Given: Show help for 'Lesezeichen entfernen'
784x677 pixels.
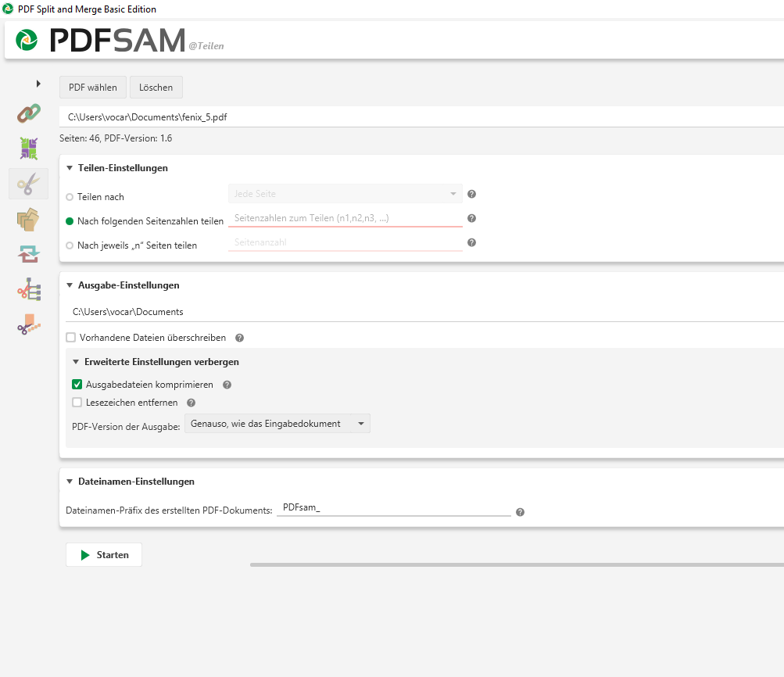Looking at the screenshot, I should (x=191, y=403).
